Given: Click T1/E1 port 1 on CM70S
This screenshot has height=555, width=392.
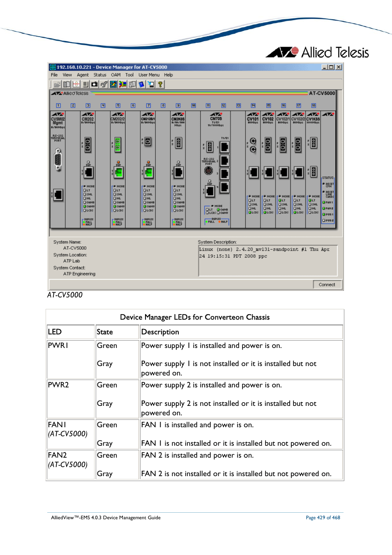Looking at the screenshot, I should click(224, 147).
